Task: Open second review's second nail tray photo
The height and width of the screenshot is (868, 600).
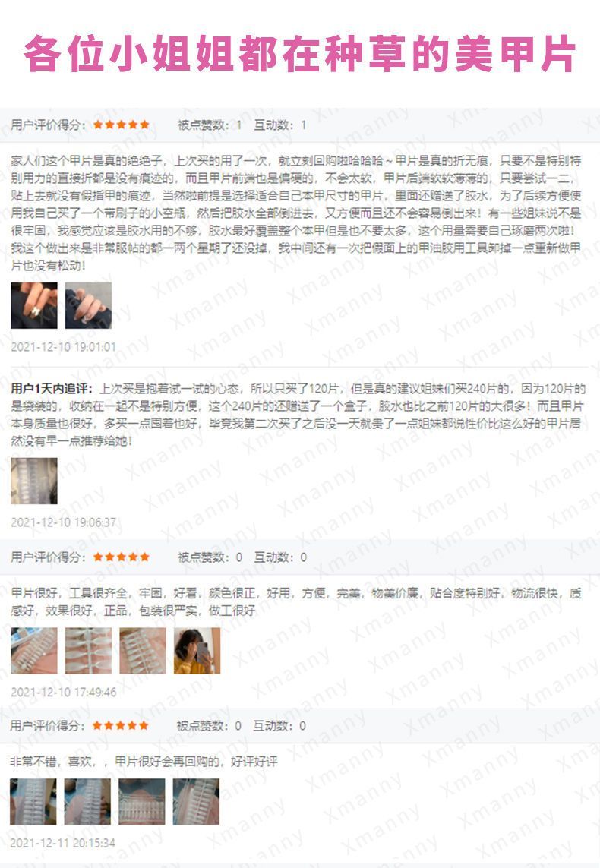Action: 89,651
